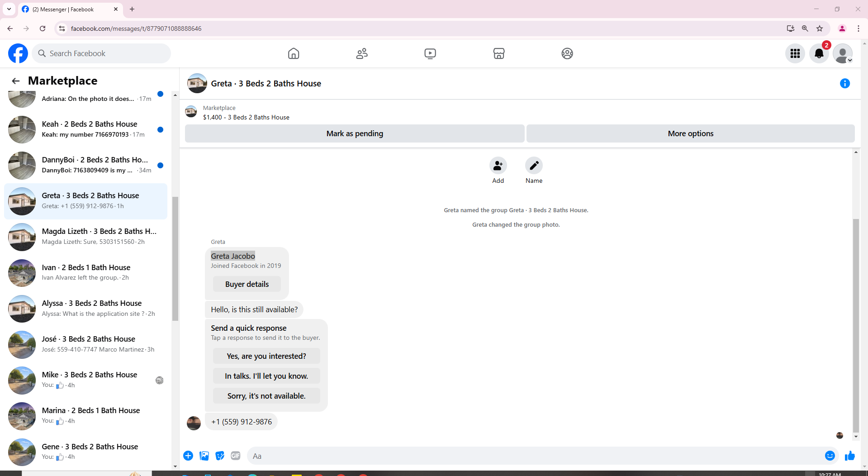
Task: Open Chrome's three-dot menu
Action: [x=859, y=29]
